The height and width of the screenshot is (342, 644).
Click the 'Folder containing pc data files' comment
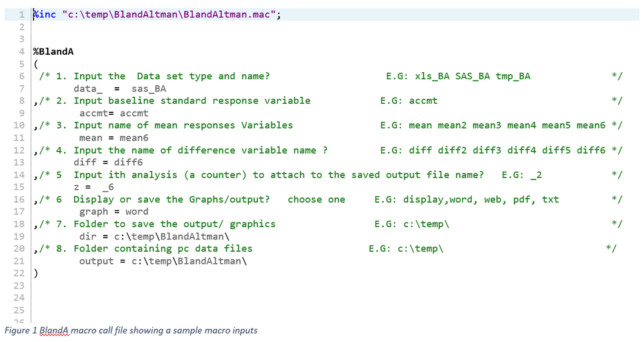162,248
